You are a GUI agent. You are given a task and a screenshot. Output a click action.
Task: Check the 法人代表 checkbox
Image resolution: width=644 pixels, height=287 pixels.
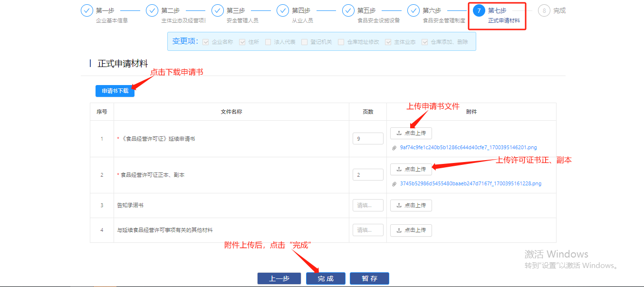click(268, 42)
